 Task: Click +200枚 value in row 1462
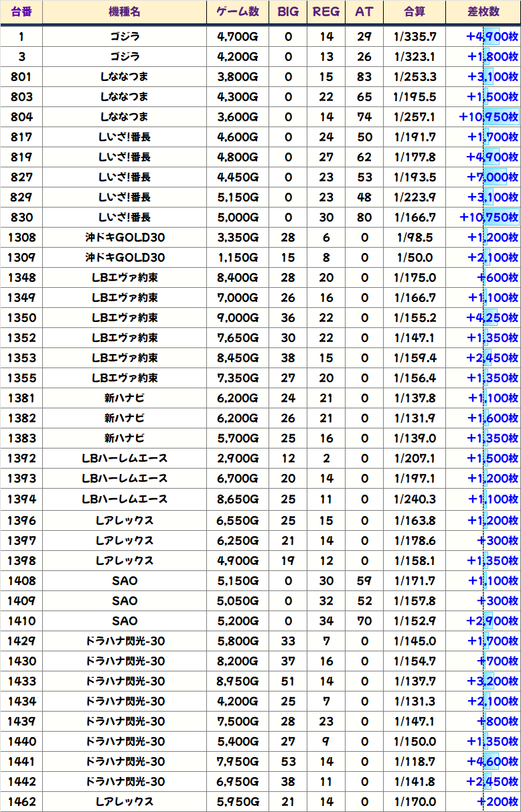click(498, 801)
